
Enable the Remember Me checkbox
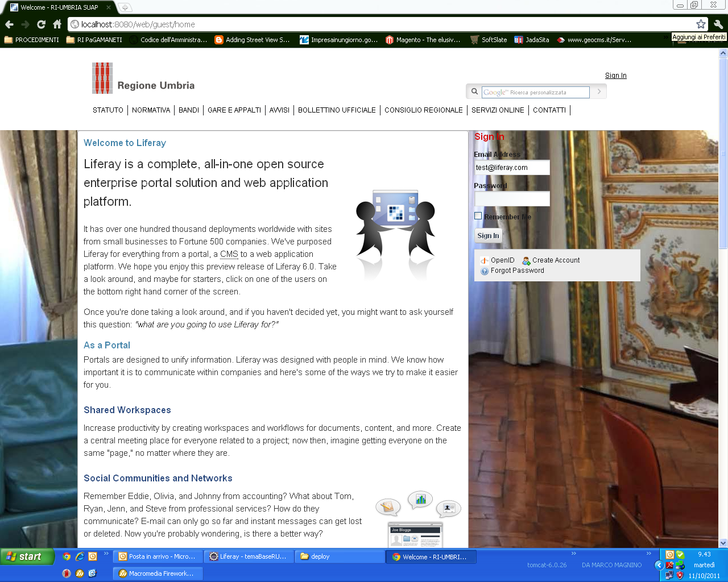478,216
